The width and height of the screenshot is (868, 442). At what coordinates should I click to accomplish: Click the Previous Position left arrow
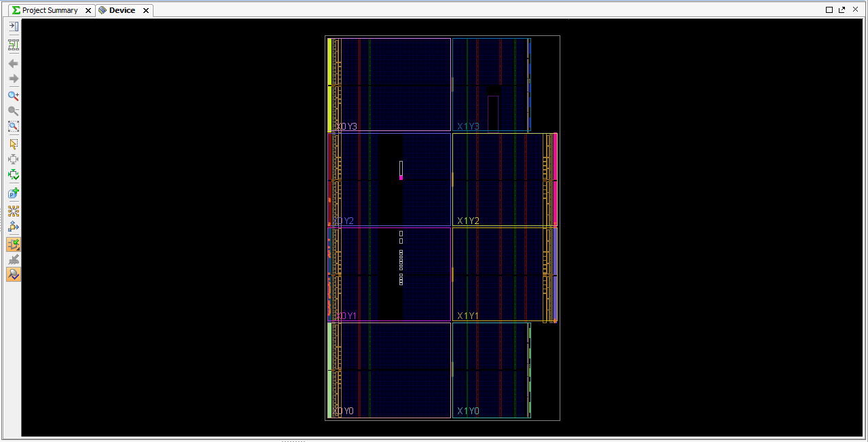pyautogui.click(x=13, y=63)
